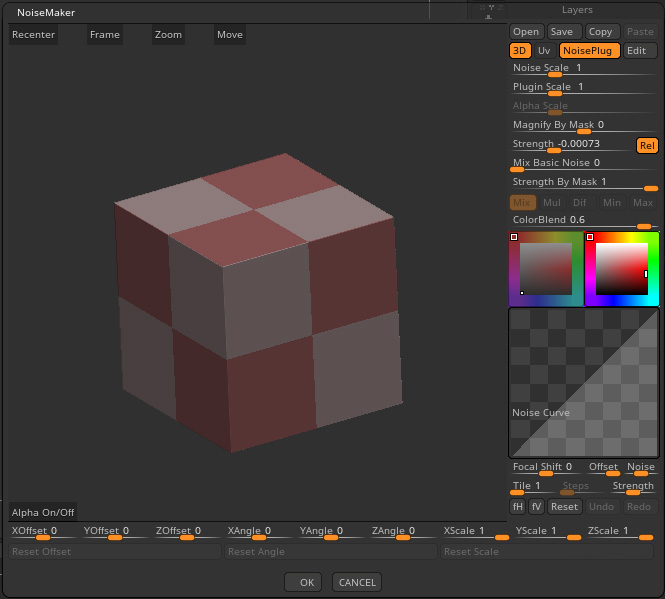
Task: Open the NoisePlug plugin selector
Action: (x=590, y=51)
